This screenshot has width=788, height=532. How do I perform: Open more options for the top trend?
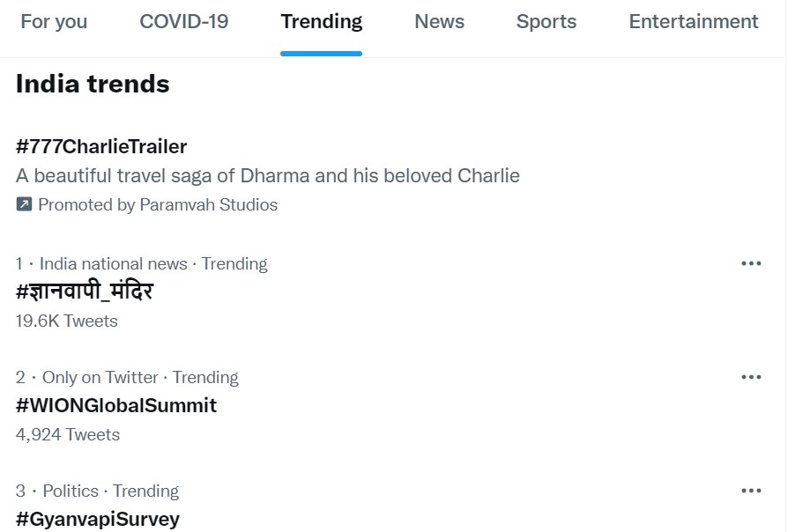[x=751, y=263]
